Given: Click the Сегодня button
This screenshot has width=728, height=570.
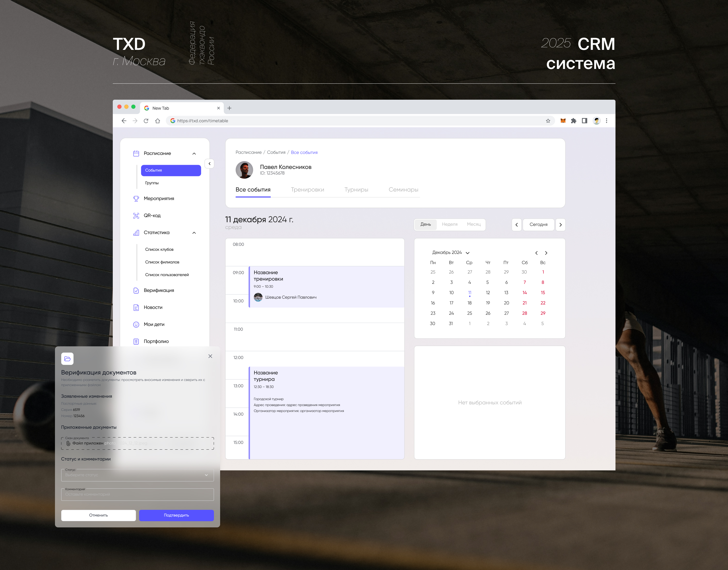Looking at the screenshot, I should [538, 225].
